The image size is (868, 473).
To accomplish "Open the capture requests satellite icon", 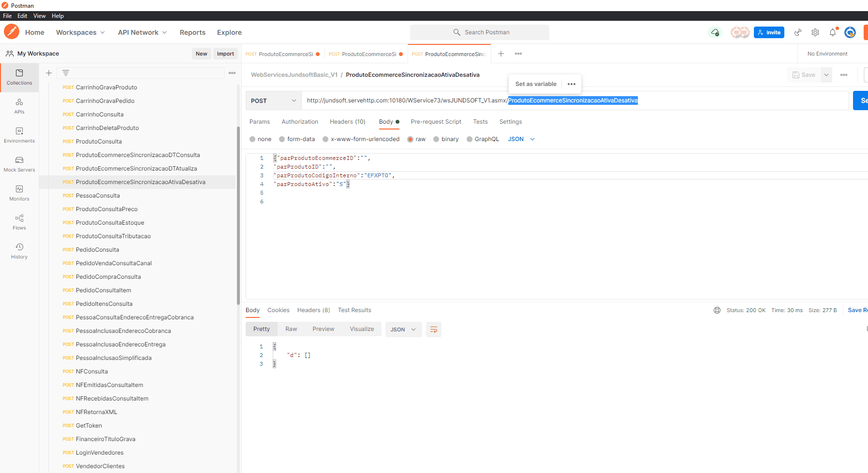I will [798, 32].
